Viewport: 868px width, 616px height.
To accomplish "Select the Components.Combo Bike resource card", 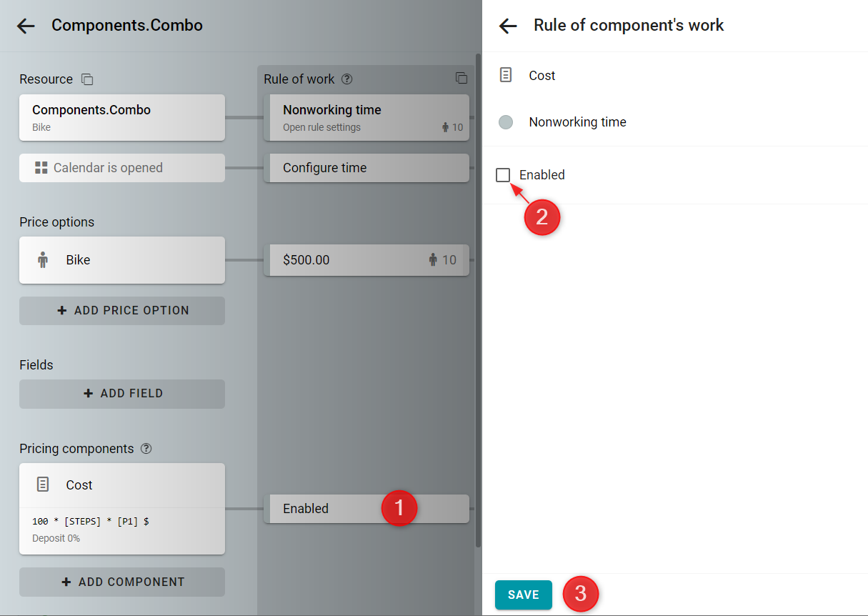I will [122, 118].
